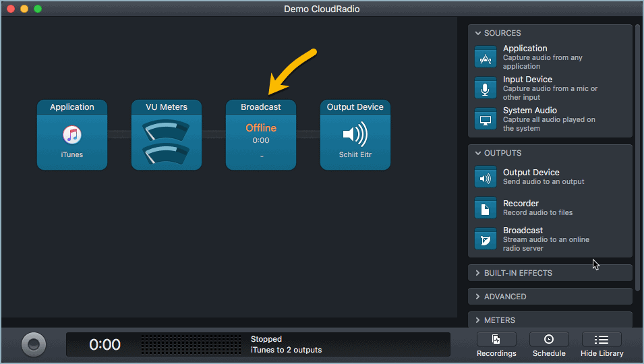Click the yellow minimize window button
The width and height of the screenshot is (644, 364).
point(24,9)
